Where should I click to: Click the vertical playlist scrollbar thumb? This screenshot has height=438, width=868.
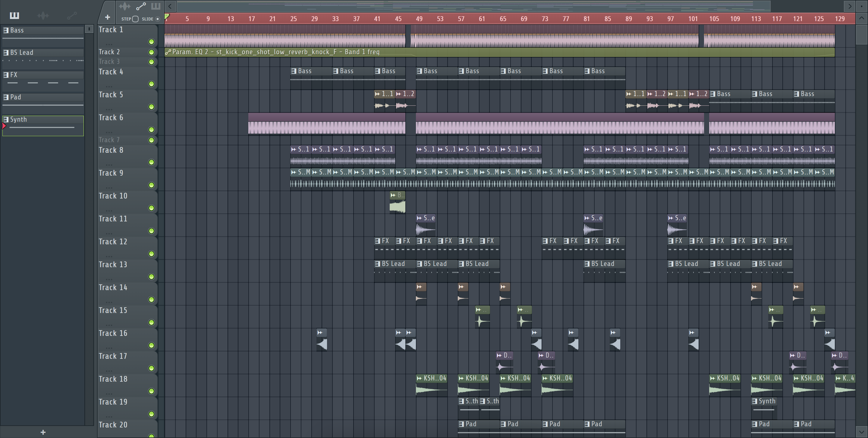tap(862, 34)
